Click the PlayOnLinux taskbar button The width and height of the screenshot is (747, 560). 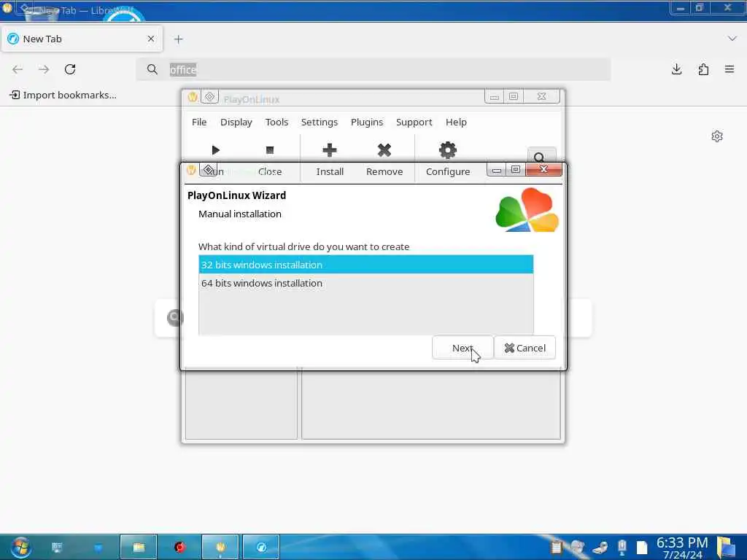(x=220, y=547)
